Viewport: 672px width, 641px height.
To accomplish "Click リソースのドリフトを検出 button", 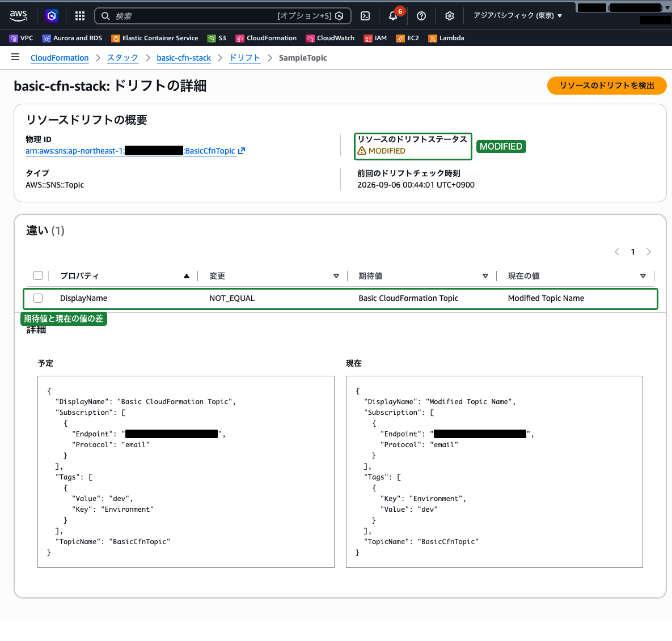I will pyautogui.click(x=607, y=86).
